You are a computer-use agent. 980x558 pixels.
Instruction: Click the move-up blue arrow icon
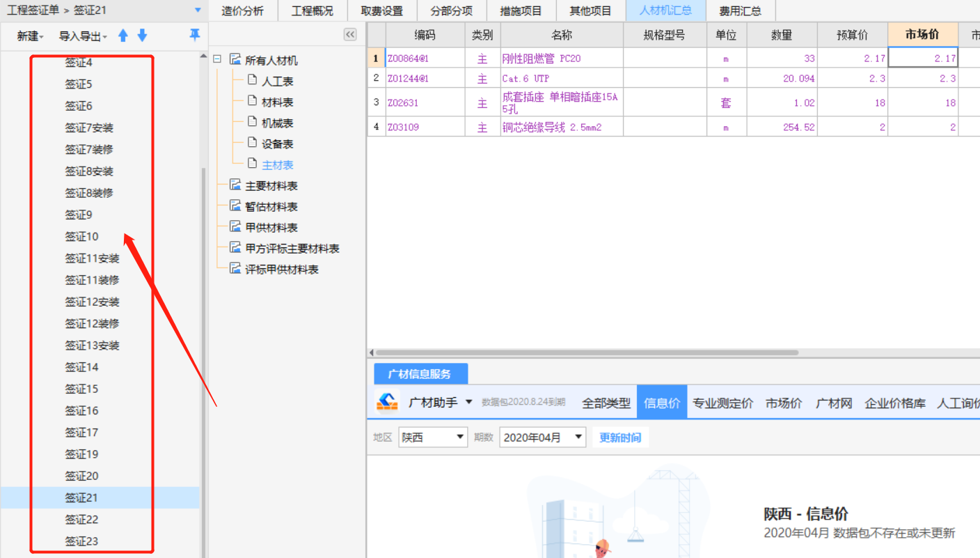point(123,36)
